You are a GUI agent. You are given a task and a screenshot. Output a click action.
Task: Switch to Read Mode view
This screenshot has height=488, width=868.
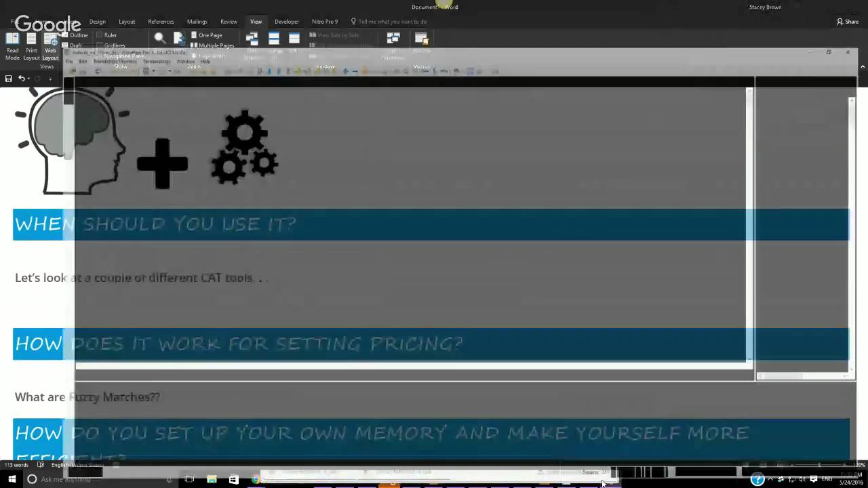(12, 45)
